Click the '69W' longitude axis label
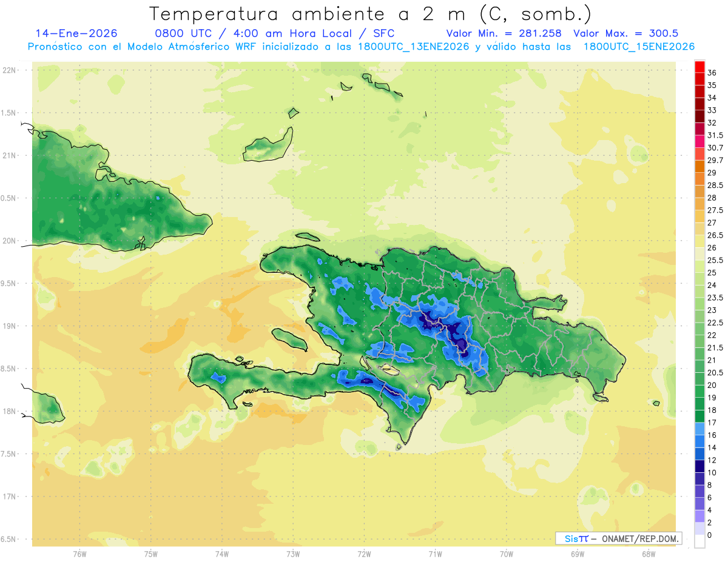This screenshot has height=562, width=728. pos(578,554)
